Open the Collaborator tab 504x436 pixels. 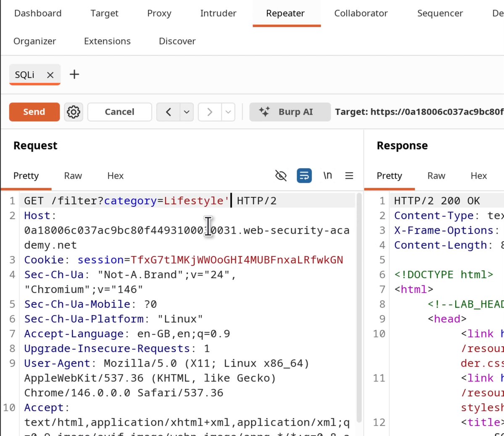pos(361,13)
